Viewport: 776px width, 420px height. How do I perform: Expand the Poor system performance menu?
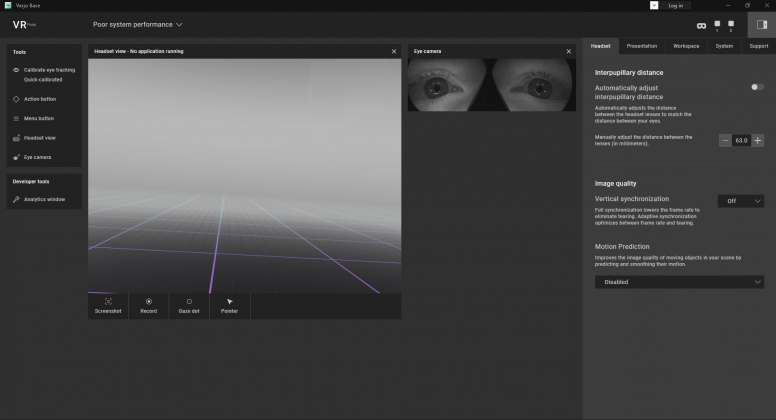[x=138, y=24]
